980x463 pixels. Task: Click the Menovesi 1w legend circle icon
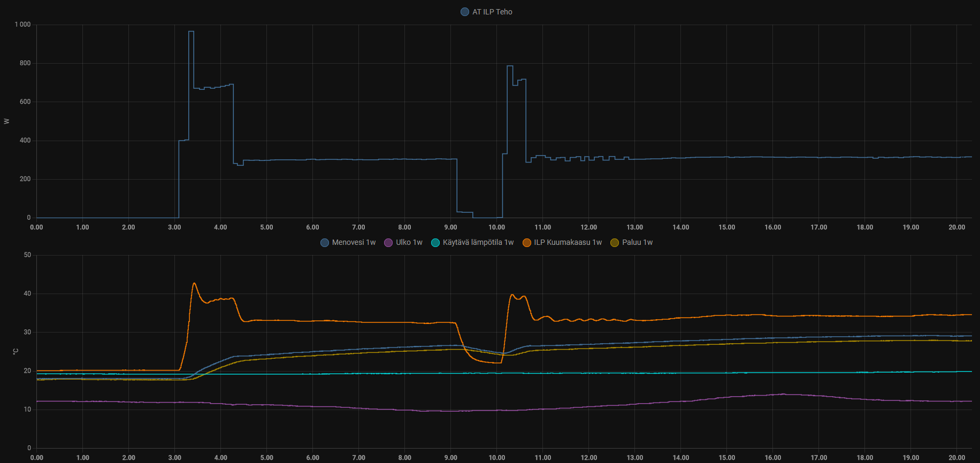pyautogui.click(x=325, y=243)
